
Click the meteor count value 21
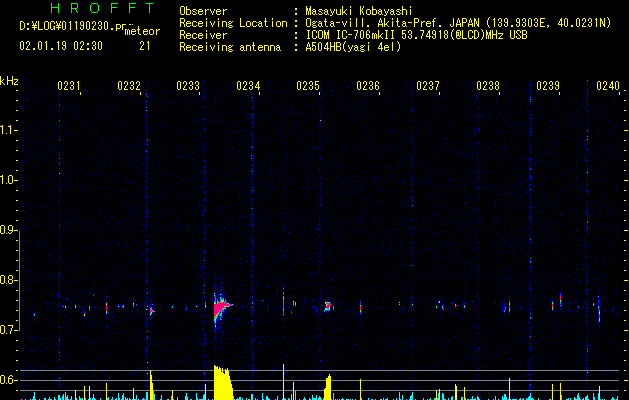pyautogui.click(x=145, y=46)
